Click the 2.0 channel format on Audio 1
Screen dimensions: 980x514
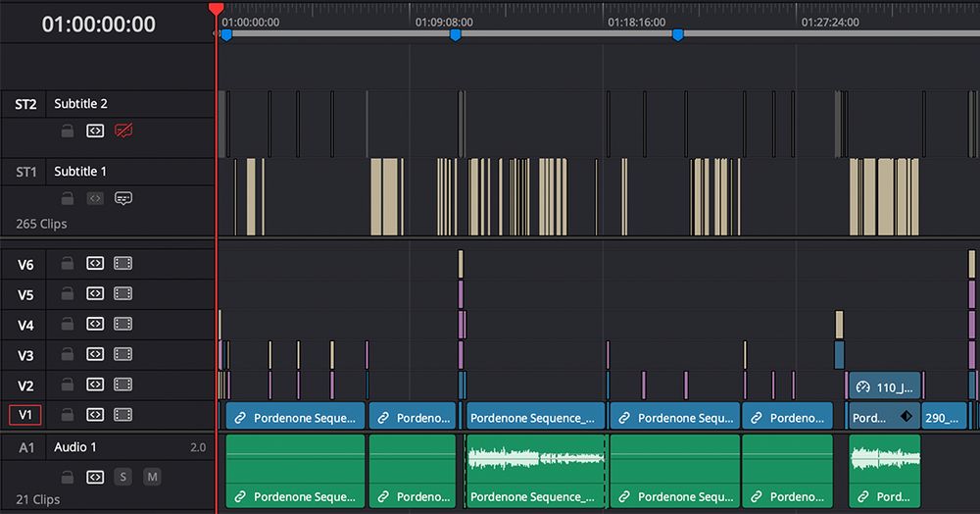point(198,447)
